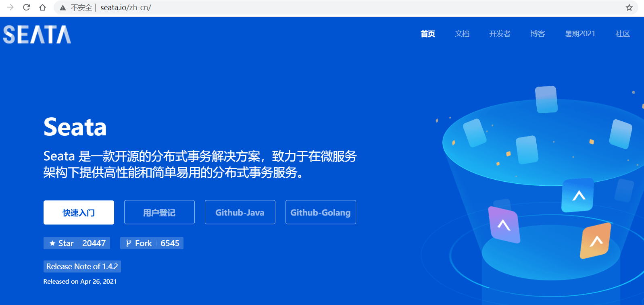Open the 首页 navigation tab
644x305 pixels.
coord(427,34)
